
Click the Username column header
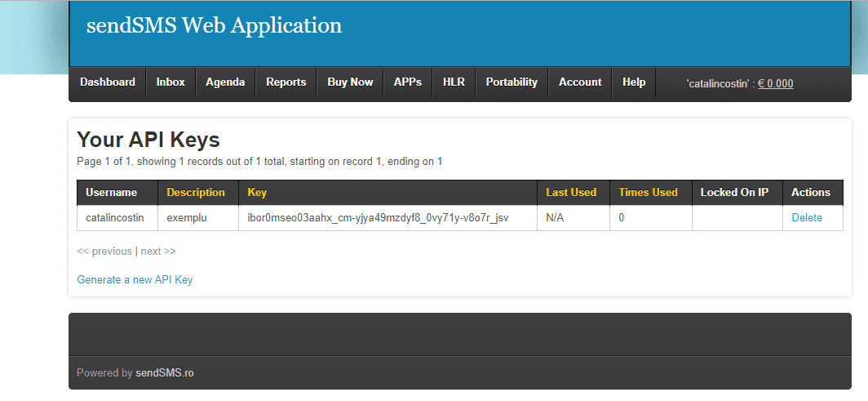[117, 193]
